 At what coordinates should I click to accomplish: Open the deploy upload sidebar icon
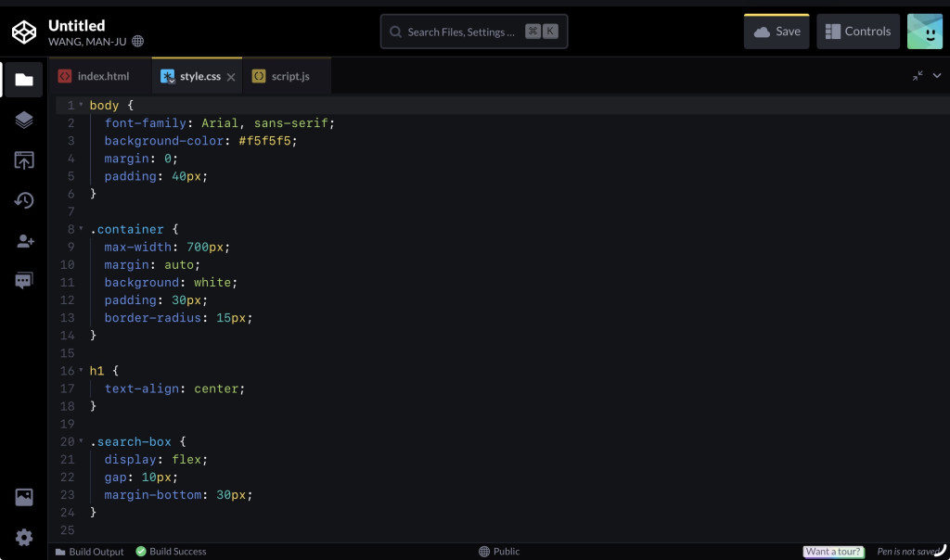point(23,160)
